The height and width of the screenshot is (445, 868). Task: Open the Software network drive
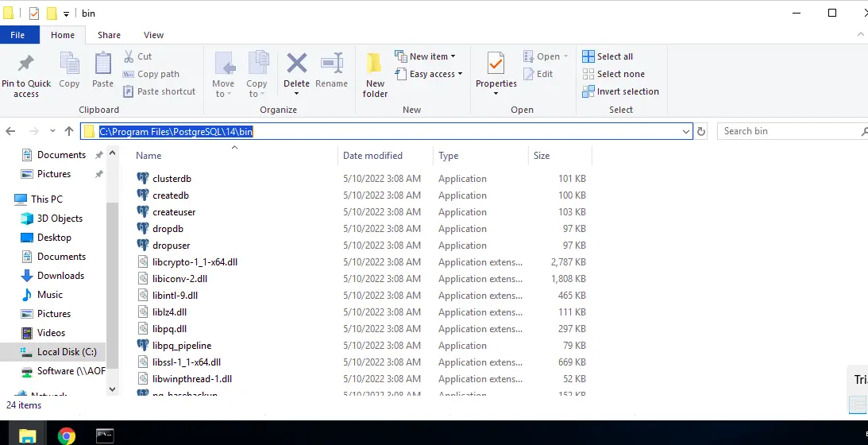63,371
